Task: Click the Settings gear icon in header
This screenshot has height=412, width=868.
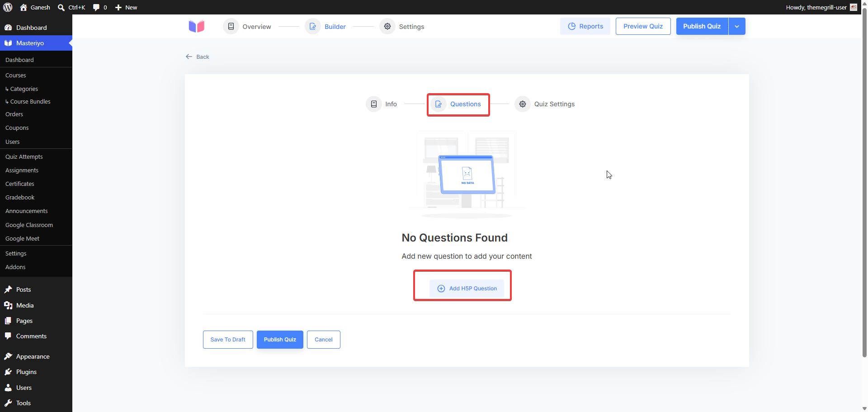Action: [387, 26]
